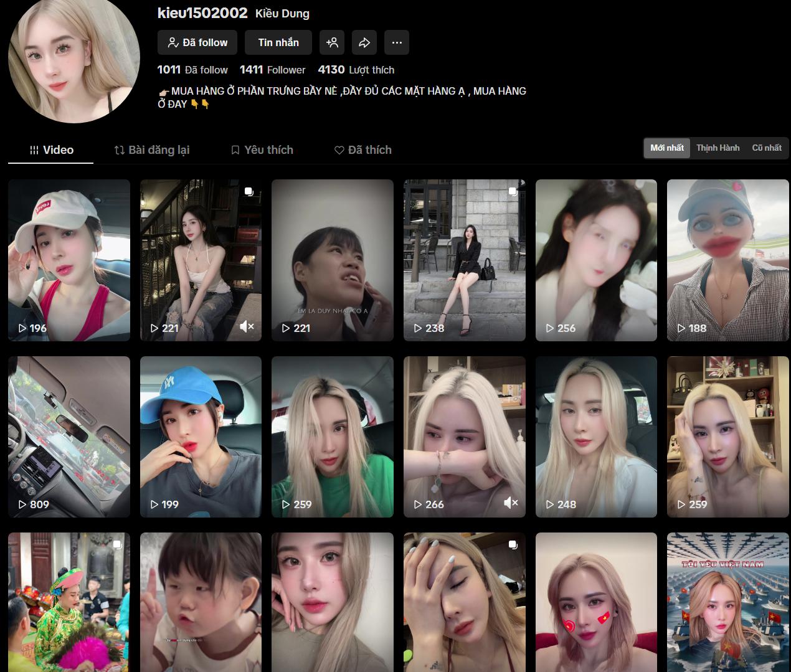The image size is (791, 672).
Task: Switch to the Bài đăng lại tab
Action: [x=152, y=150]
